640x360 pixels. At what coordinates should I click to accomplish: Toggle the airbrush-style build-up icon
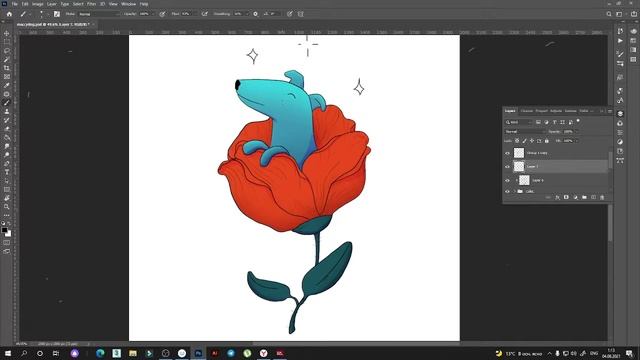[204, 14]
